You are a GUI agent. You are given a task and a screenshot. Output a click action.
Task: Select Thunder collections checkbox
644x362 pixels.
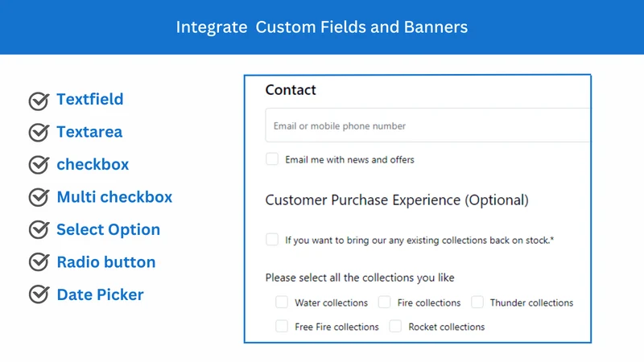(x=477, y=302)
